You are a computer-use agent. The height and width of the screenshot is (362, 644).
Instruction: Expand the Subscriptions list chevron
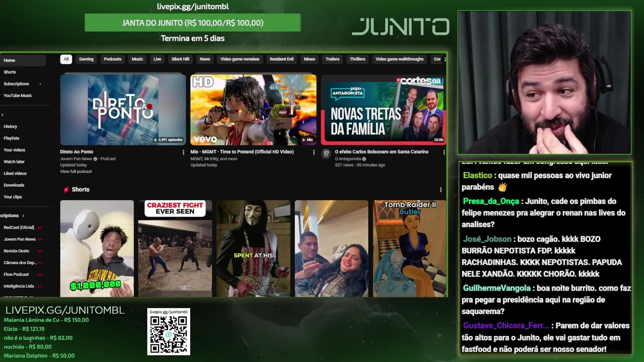pos(23,216)
